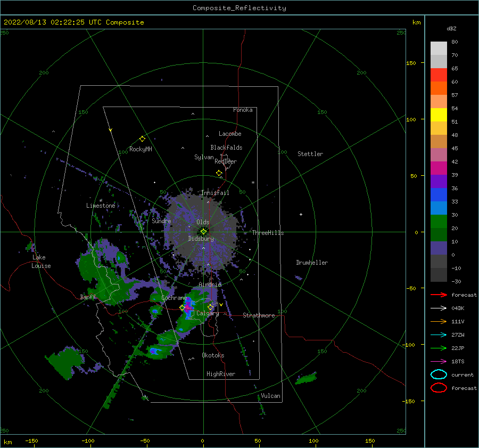Click the white 80 dBZ color swatch
The image size is (479, 448).
pos(439,48)
